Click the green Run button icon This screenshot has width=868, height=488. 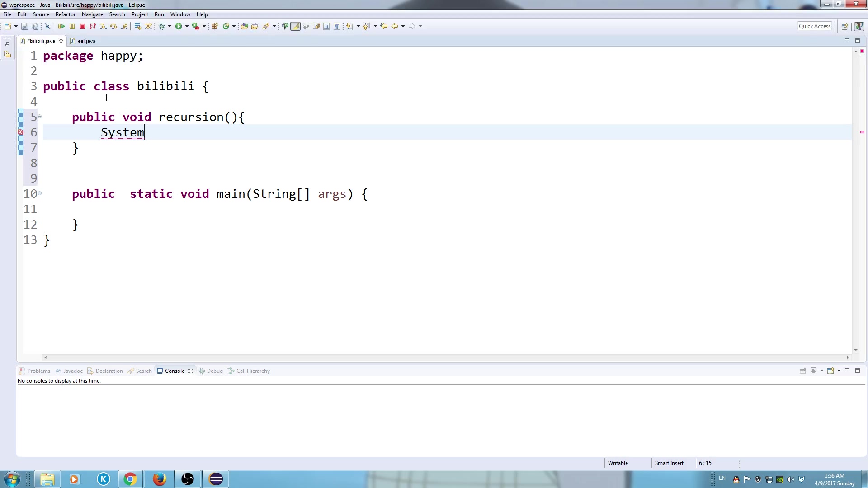click(x=179, y=27)
